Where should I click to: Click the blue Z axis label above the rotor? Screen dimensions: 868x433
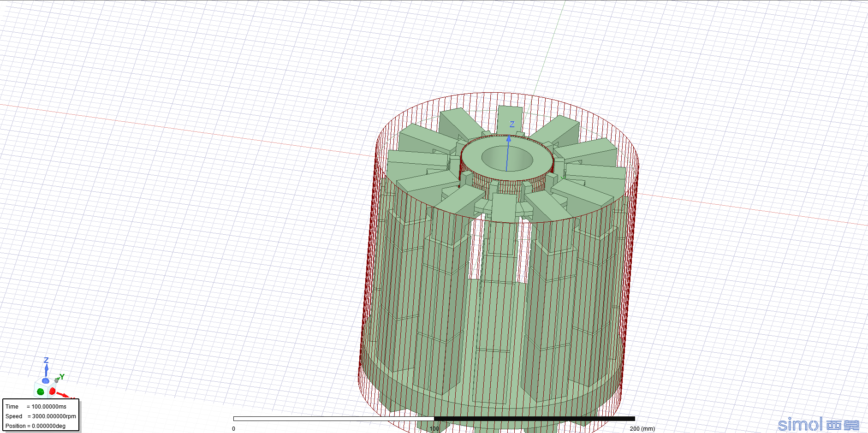coord(512,125)
